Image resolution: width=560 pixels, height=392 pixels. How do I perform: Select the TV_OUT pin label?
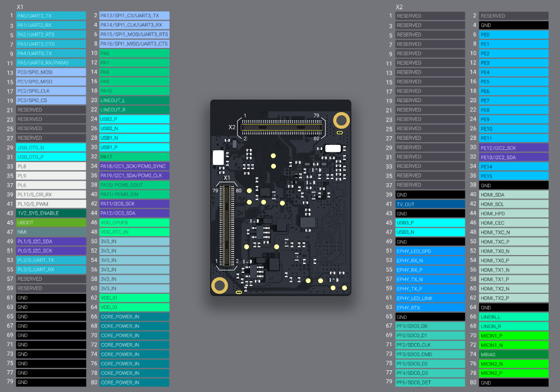coord(430,204)
